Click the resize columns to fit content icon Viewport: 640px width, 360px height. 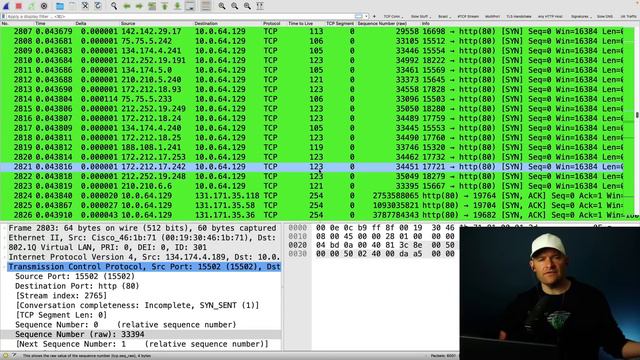point(260,6)
